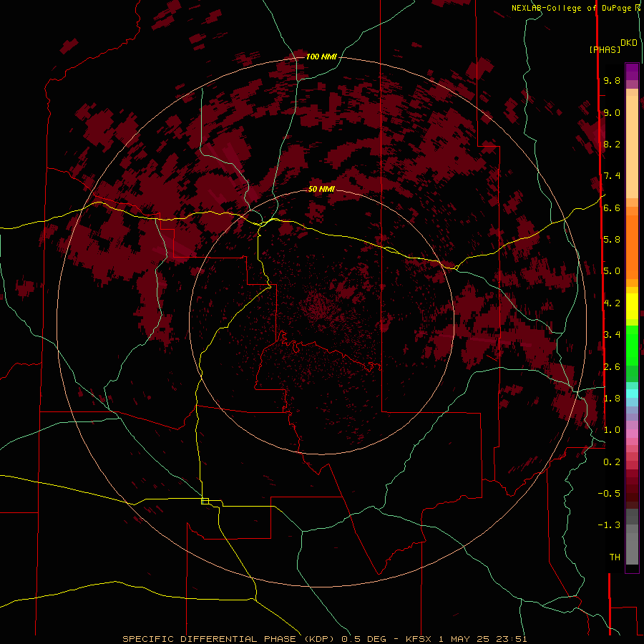Click the cyan segment of the color bar
Screen dimensions: 644x644
tap(632, 393)
